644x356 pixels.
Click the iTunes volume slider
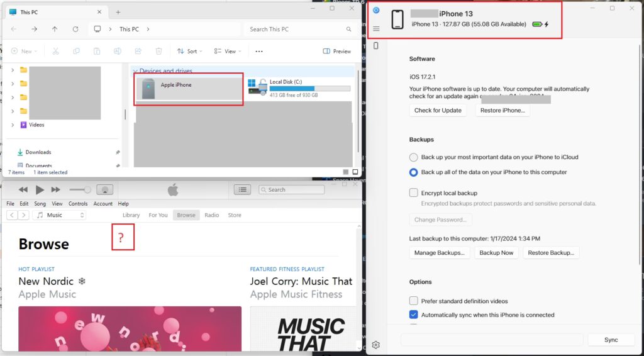[79, 189]
